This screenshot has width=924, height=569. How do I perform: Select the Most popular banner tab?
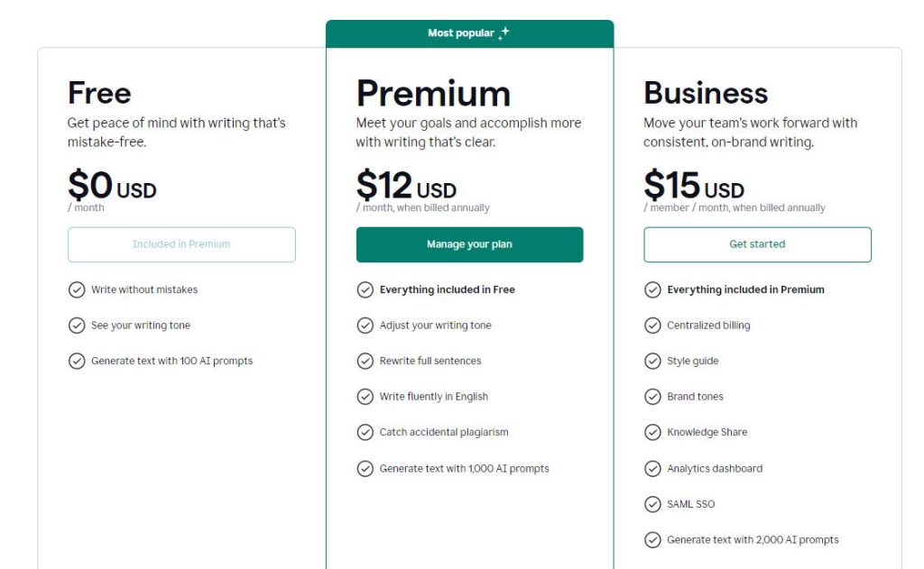(x=469, y=33)
